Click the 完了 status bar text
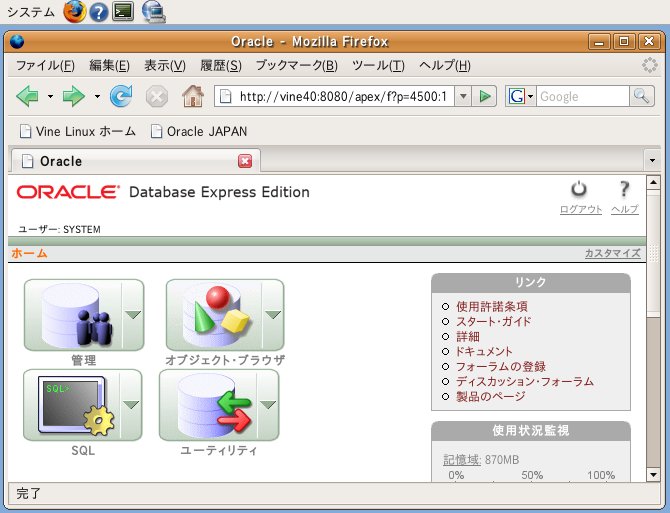Image resolution: width=670 pixels, height=513 pixels. click(28, 493)
